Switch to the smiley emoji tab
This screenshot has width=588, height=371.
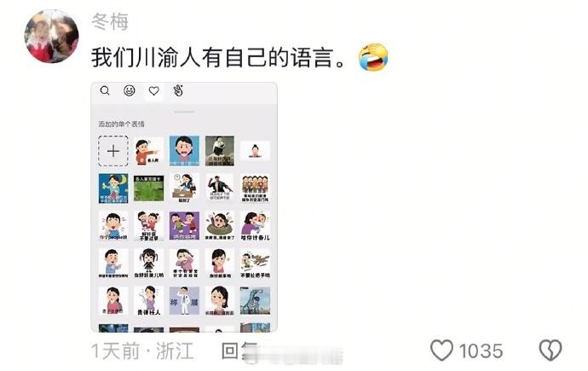tap(130, 90)
